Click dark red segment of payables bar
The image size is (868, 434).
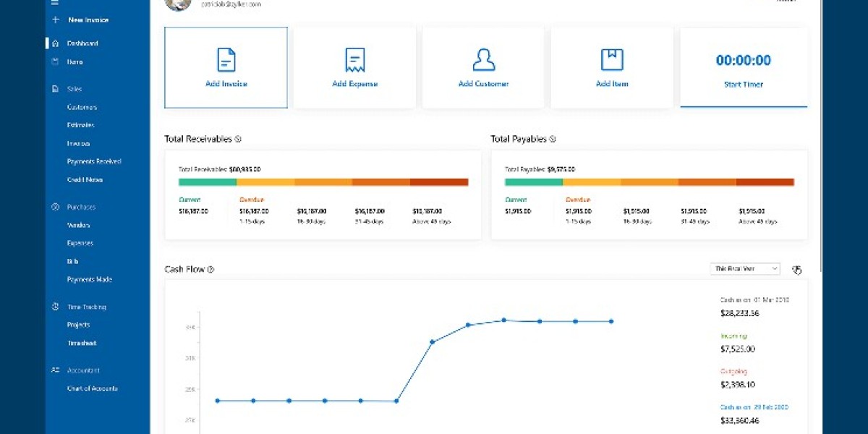tap(765, 182)
